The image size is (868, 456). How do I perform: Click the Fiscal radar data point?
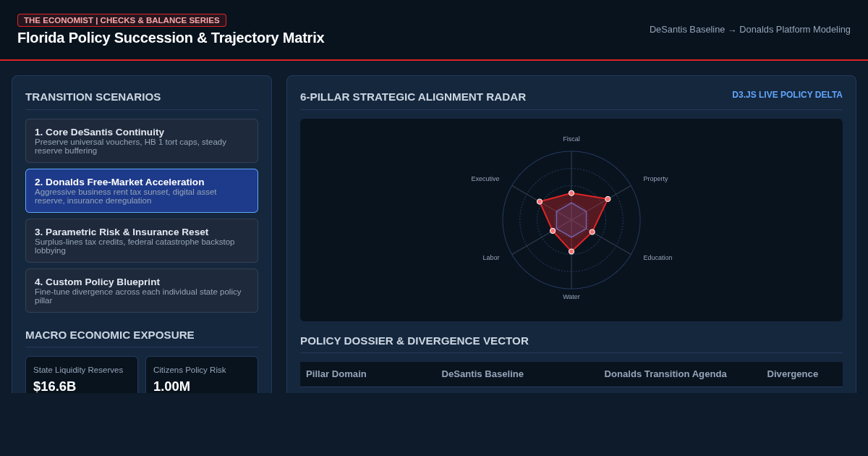(x=571, y=193)
